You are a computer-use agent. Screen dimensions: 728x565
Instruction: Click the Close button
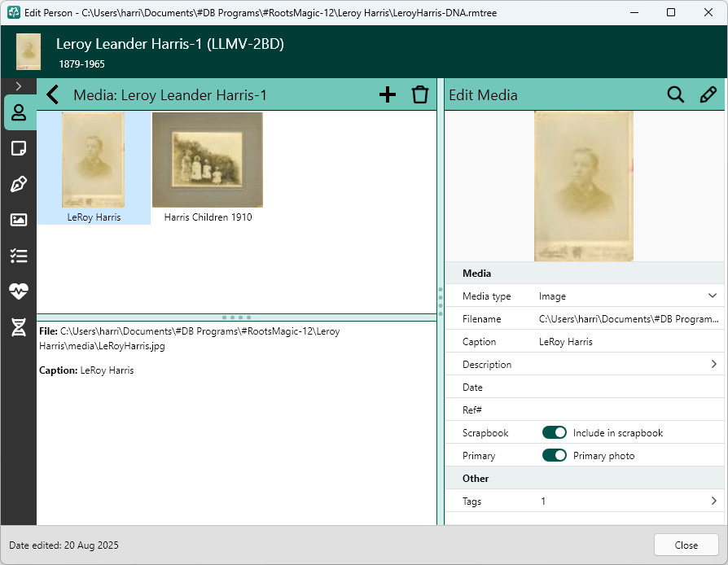click(x=686, y=545)
